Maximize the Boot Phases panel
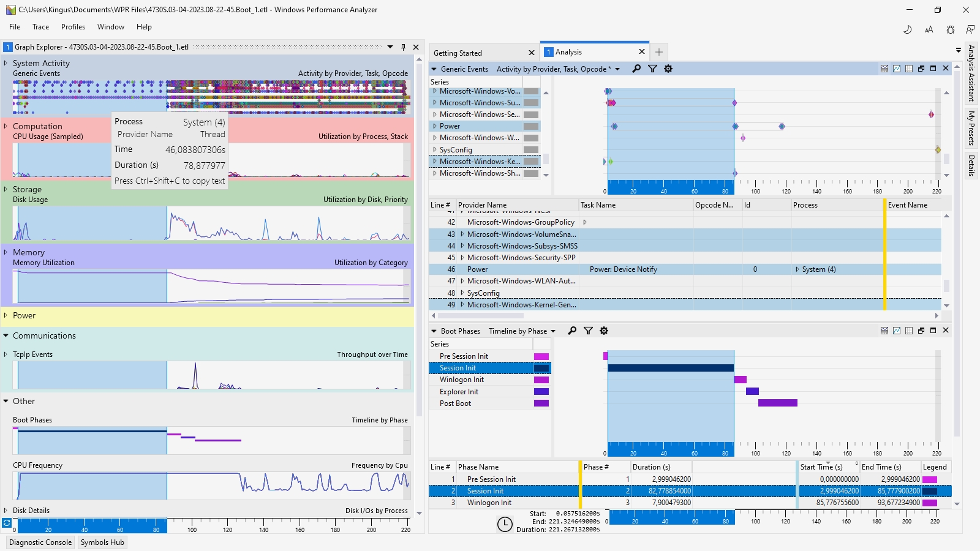Image resolution: width=980 pixels, height=551 pixels. click(x=933, y=331)
